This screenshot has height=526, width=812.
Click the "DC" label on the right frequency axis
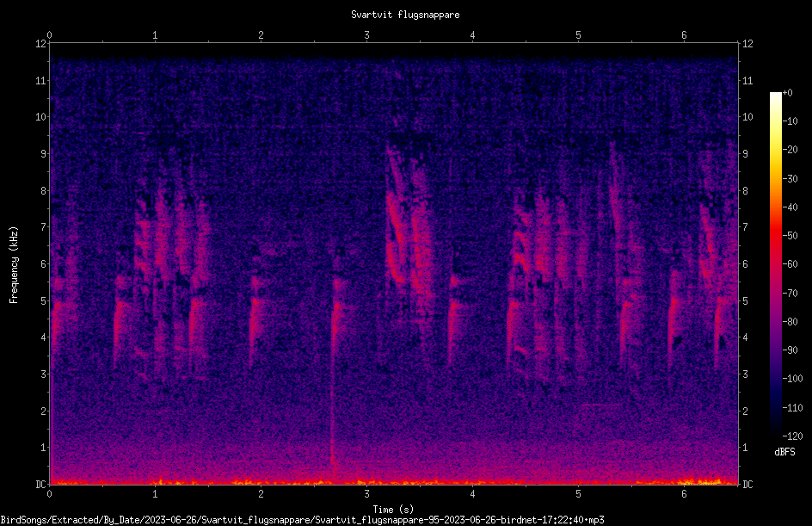(747, 485)
